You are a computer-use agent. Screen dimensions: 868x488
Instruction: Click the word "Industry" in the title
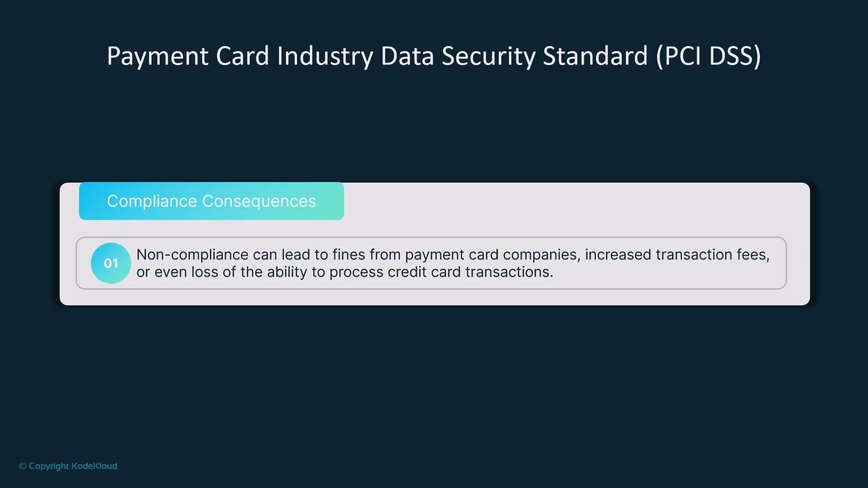(325, 56)
